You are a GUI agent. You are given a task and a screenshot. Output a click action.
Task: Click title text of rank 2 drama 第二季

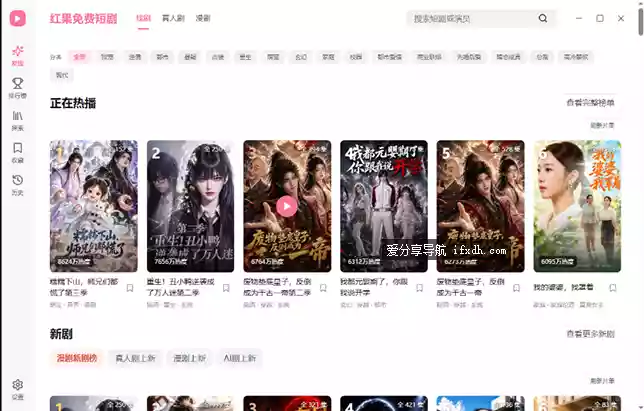click(x=181, y=287)
